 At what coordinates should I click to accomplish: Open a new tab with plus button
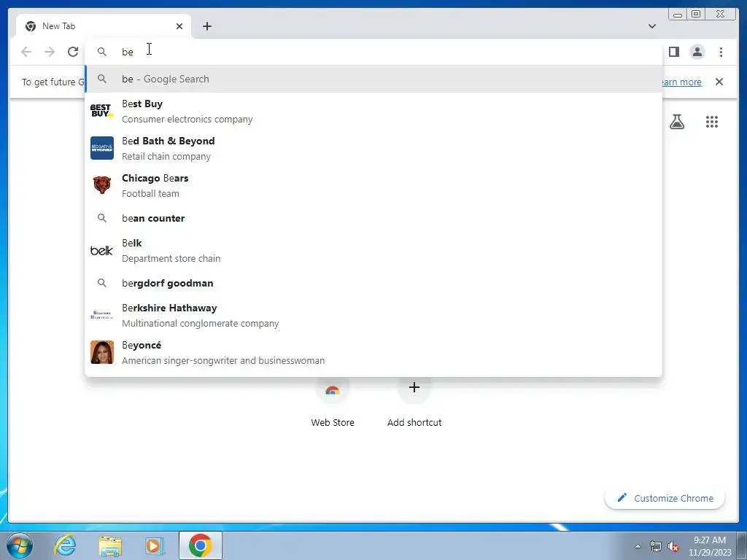206,26
